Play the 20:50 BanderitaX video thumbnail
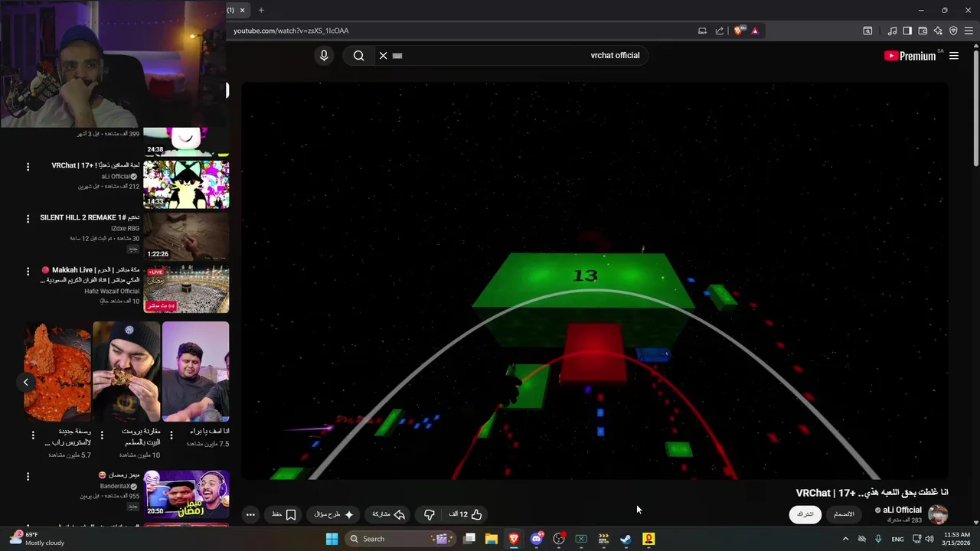The image size is (980, 551). [x=186, y=494]
